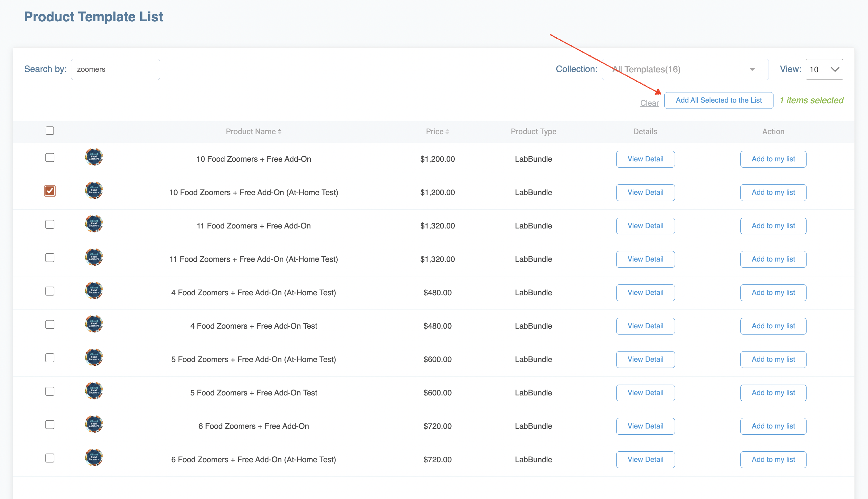Add 11 Food Zoomers + Free Add-On to my list

773,226
